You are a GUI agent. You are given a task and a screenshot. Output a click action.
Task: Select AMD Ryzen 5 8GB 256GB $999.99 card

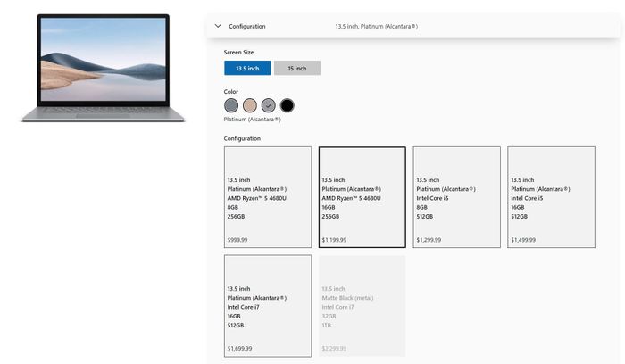tap(268, 197)
